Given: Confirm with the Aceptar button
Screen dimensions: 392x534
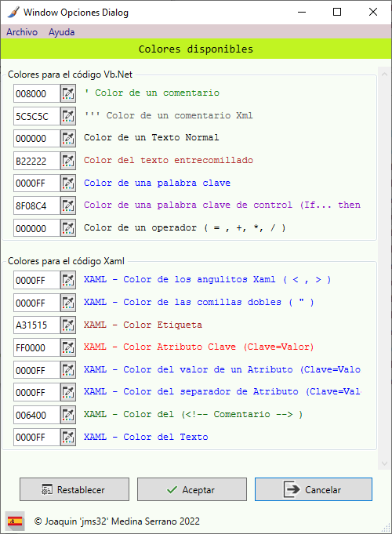Looking at the screenshot, I should tap(192, 489).
